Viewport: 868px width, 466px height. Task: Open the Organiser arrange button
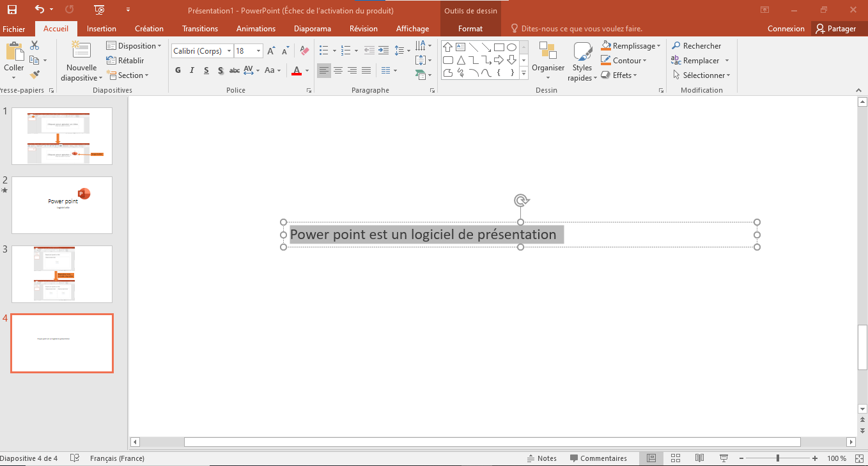tap(548, 61)
